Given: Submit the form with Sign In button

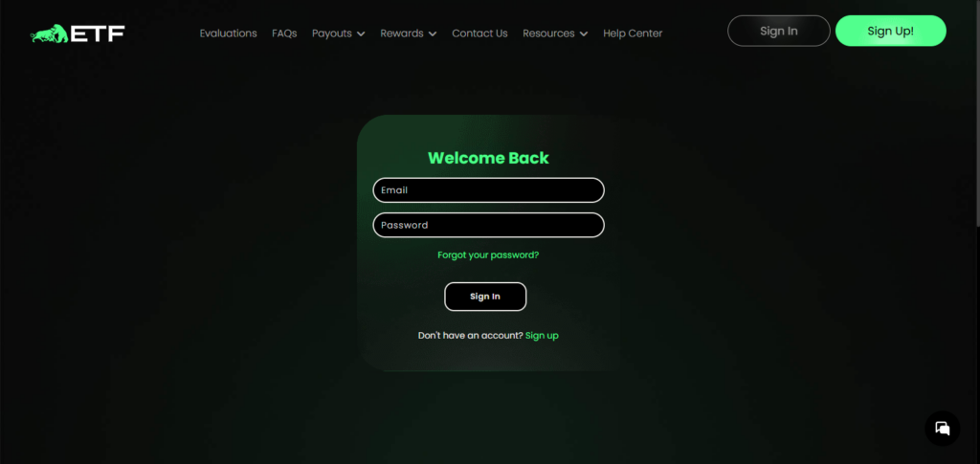Looking at the screenshot, I should pyautogui.click(x=485, y=297).
